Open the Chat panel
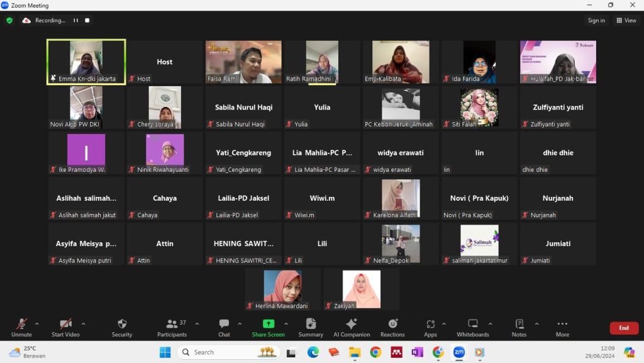644x363 pixels. point(224,324)
